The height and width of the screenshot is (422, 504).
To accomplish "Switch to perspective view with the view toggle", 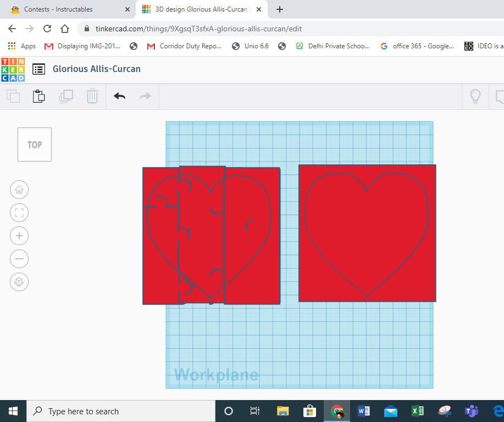I will (x=19, y=282).
